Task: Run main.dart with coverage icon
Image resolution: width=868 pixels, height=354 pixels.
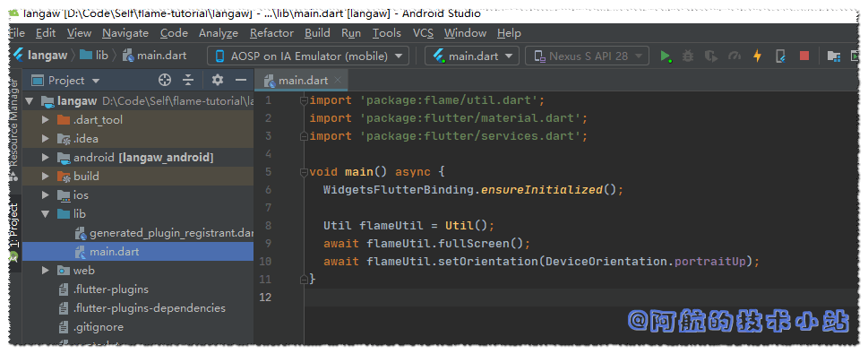Action: coord(711,56)
